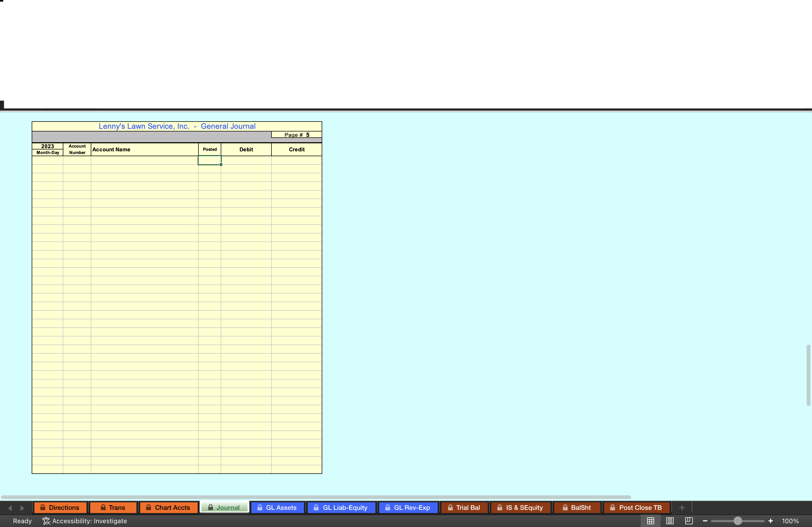Switch to Page Break Preview icon

click(689, 521)
